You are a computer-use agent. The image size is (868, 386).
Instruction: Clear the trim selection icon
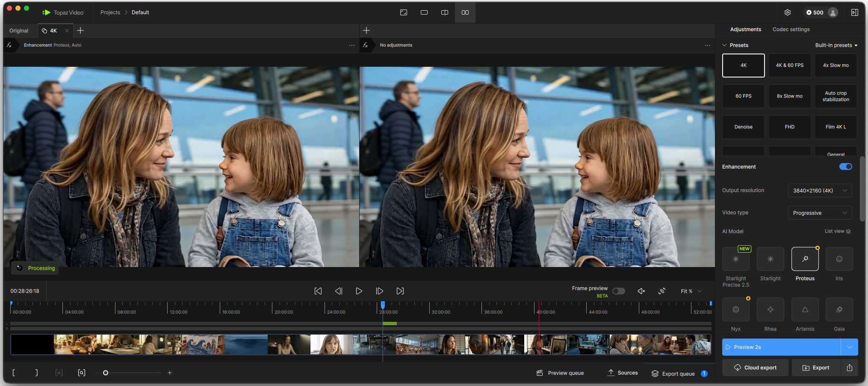59,373
